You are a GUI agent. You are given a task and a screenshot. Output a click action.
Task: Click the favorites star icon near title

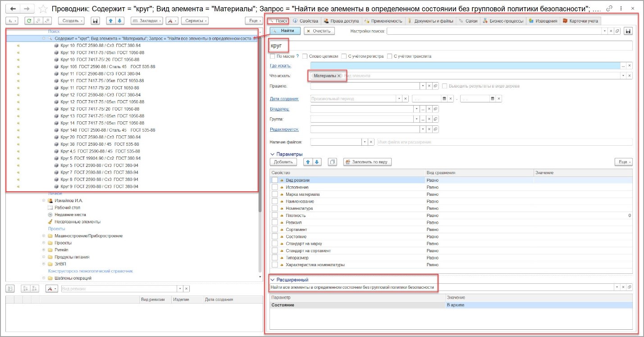pos(43,9)
